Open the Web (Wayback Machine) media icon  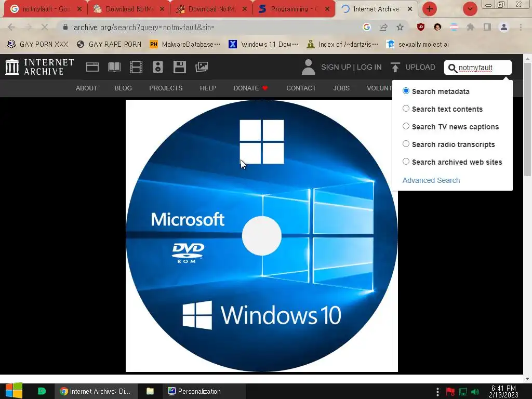(x=92, y=67)
